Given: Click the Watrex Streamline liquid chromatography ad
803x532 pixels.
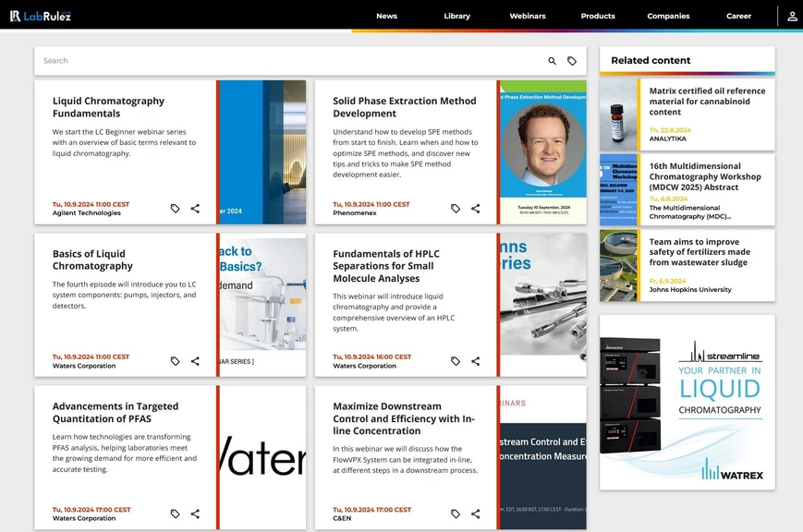Looking at the screenshot, I should pos(687,403).
